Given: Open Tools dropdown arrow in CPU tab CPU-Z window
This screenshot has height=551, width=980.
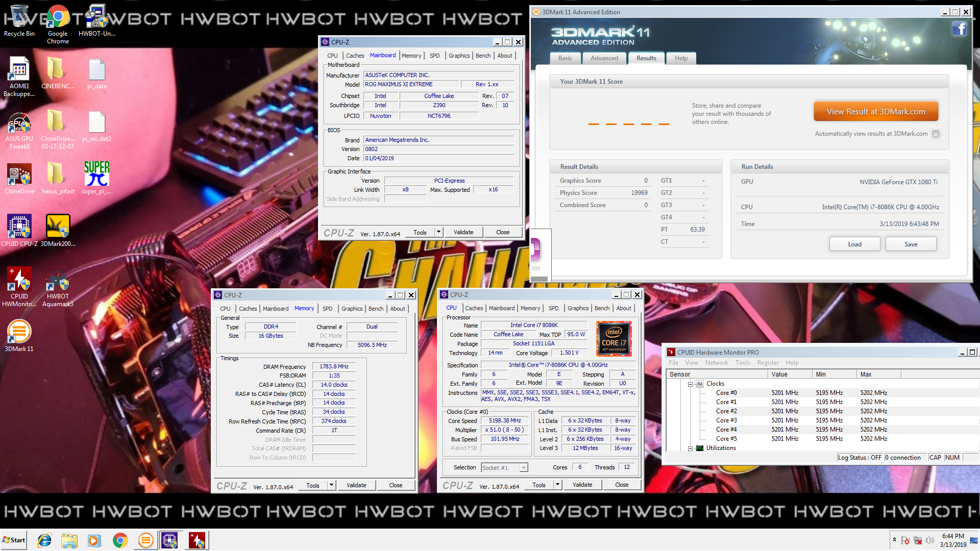Looking at the screenshot, I should click(557, 485).
